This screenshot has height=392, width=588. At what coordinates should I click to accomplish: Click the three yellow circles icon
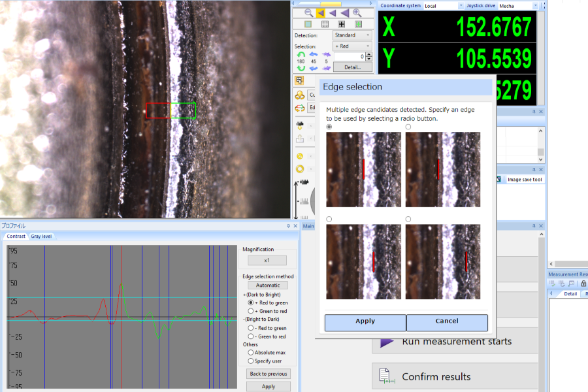pyautogui.click(x=300, y=95)
